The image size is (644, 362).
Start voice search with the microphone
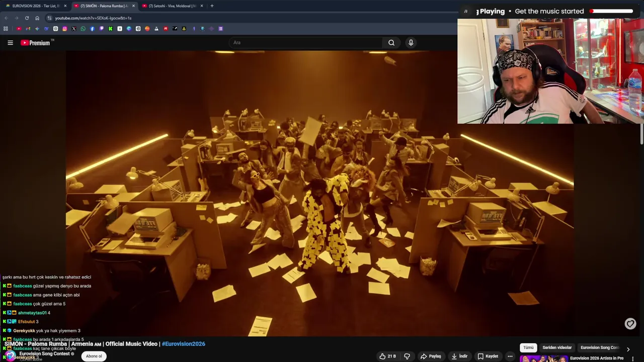pos(411,43)
